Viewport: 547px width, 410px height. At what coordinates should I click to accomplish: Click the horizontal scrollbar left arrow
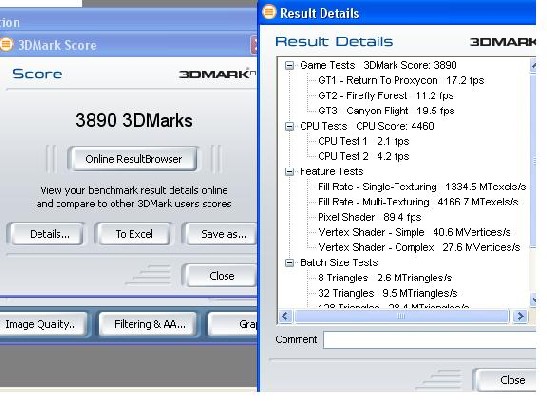(x=285, y=316)
